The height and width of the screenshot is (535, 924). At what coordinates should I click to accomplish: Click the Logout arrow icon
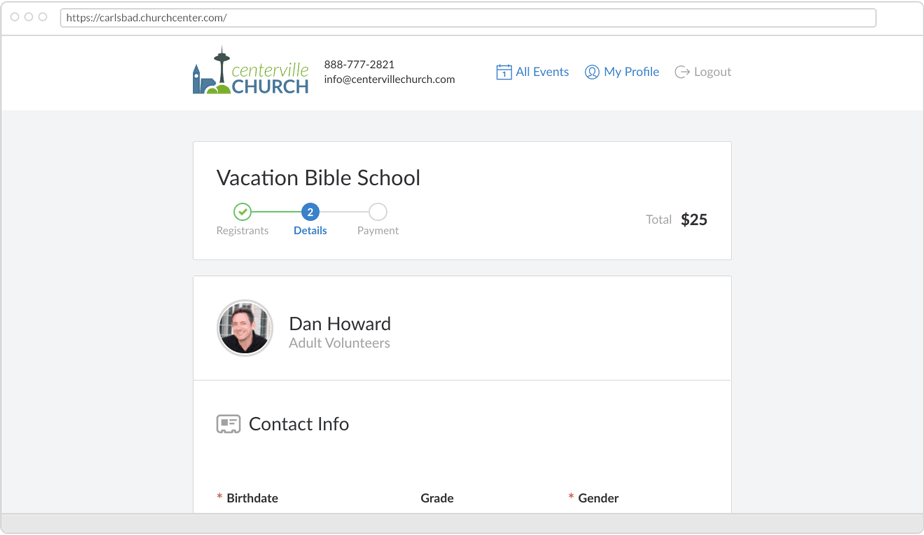682,72
